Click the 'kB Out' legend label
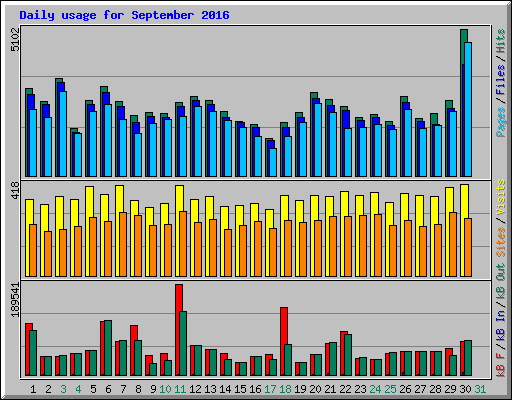Viewport: 512px width, 400px height. coord(501,283)
